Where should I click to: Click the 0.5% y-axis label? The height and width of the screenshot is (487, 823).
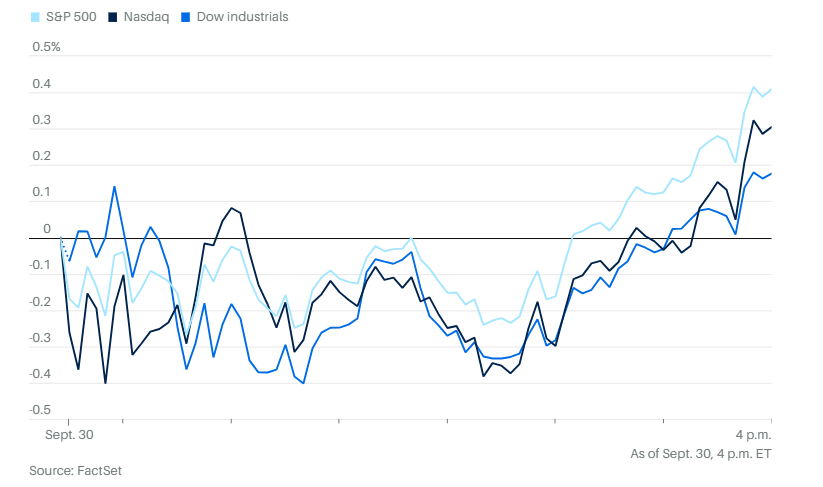[x=47, y=47]
